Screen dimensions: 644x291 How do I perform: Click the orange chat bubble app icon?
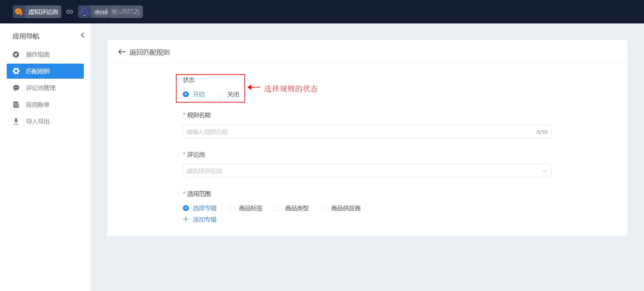pos(19,12)
